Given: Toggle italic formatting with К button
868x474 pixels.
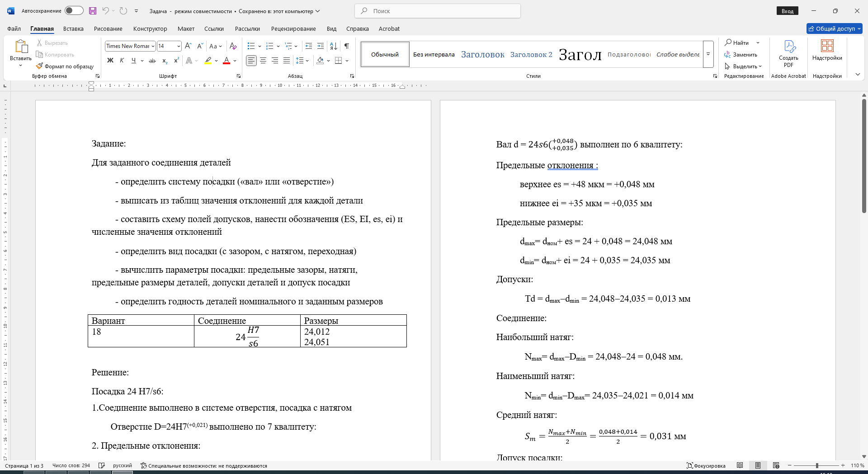Looking at the screenshot, I should point(122,60).
